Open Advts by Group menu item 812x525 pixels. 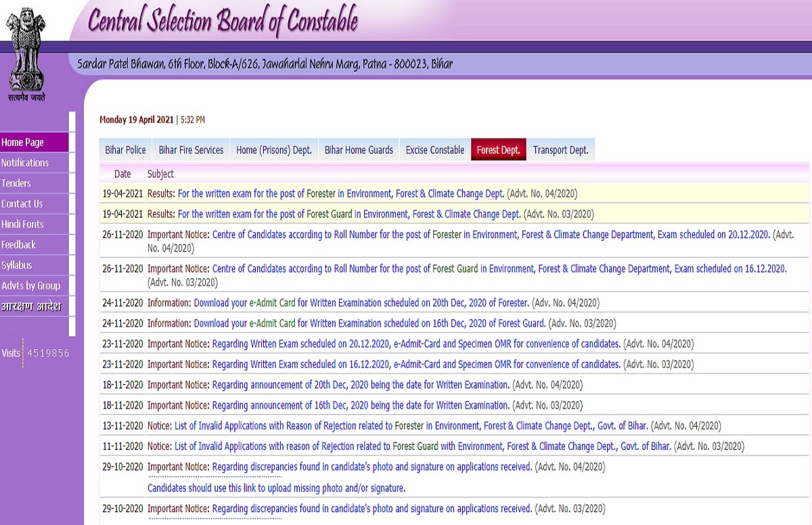[x=30, y=286]
